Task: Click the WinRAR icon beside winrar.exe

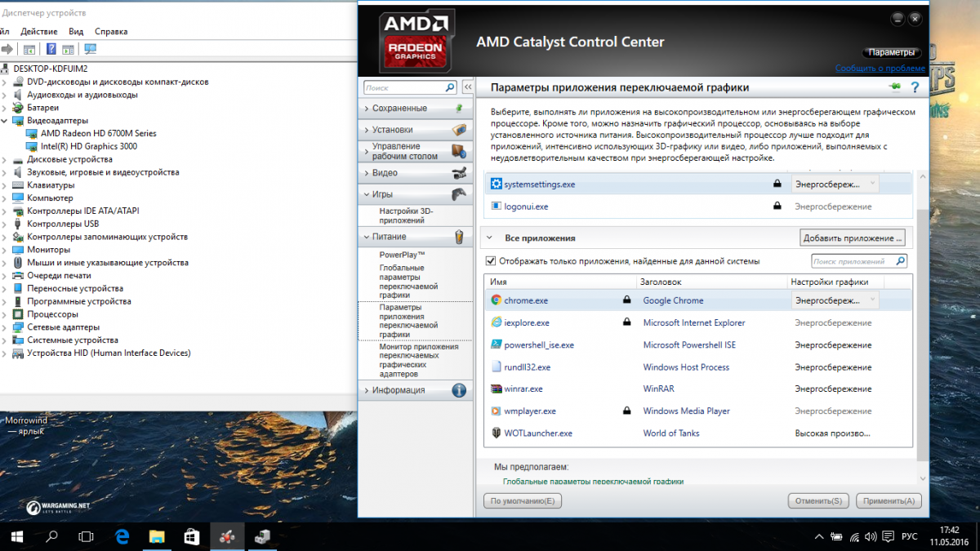Action: click(496, 389)
